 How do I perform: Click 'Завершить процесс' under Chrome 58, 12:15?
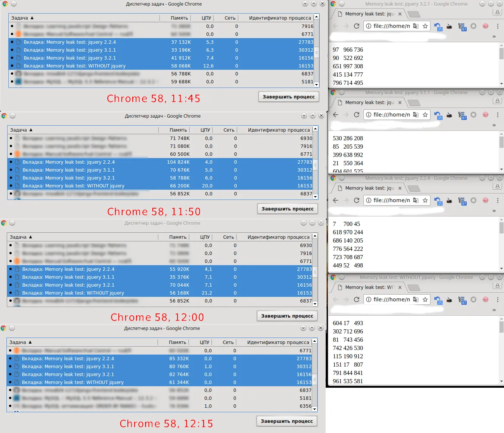coord(287,421)
